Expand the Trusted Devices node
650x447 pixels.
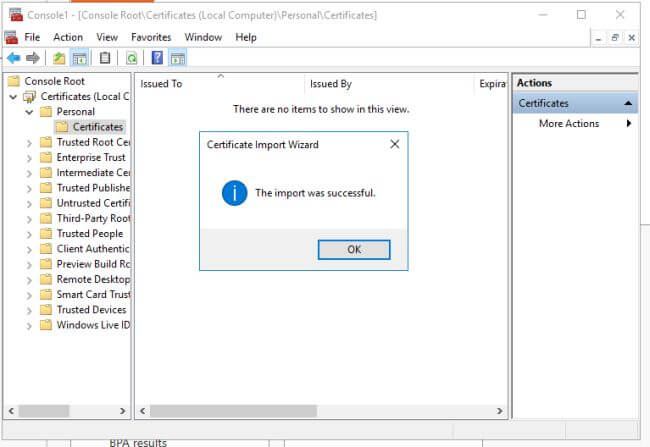pyautogui.click(x=29, y=310)
